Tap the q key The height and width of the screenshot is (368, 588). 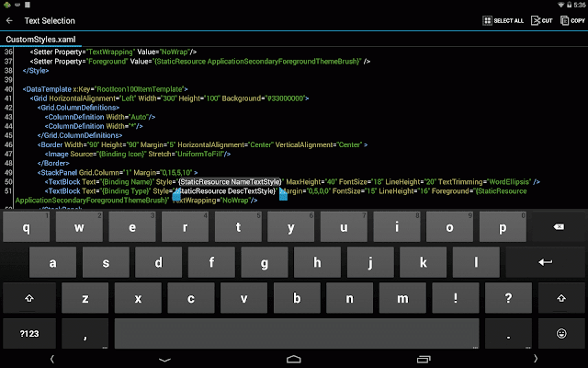coord(27,227)
